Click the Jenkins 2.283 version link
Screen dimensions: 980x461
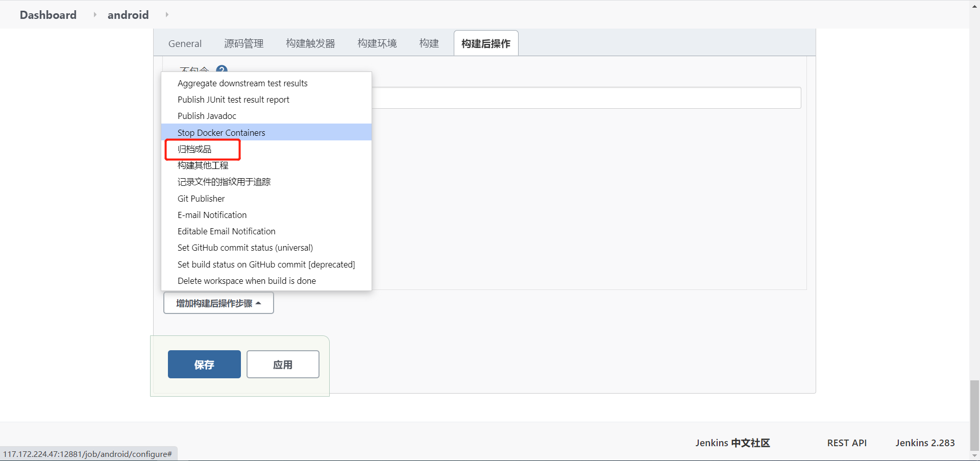point(925,443)
